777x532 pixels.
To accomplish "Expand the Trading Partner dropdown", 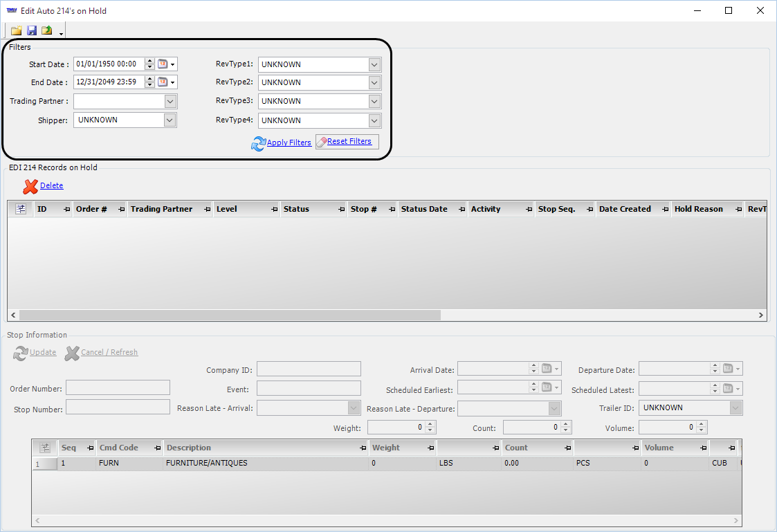I will pyautogui.click(x=170, y=102).
